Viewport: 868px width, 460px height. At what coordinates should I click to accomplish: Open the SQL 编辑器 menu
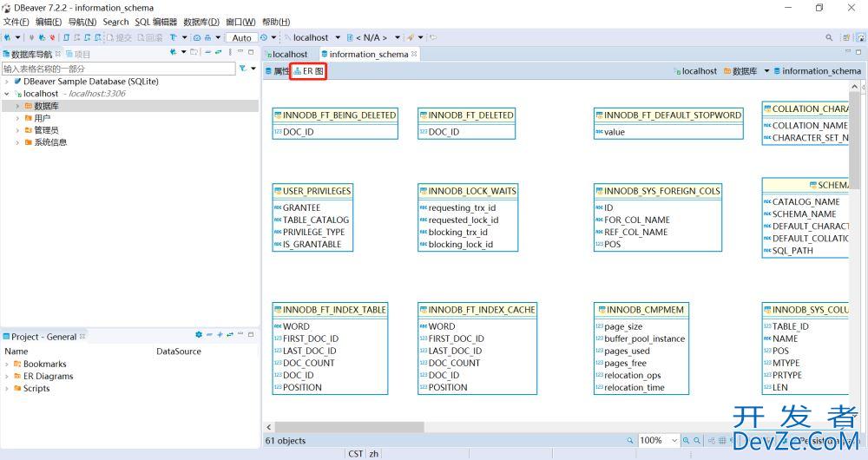[x=156, y=22]
